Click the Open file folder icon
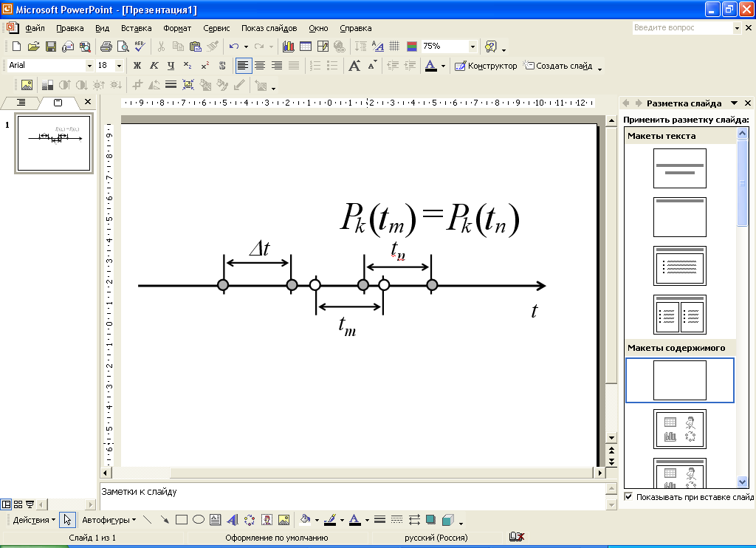Viewport: 756px width, 548px height. 33,47
